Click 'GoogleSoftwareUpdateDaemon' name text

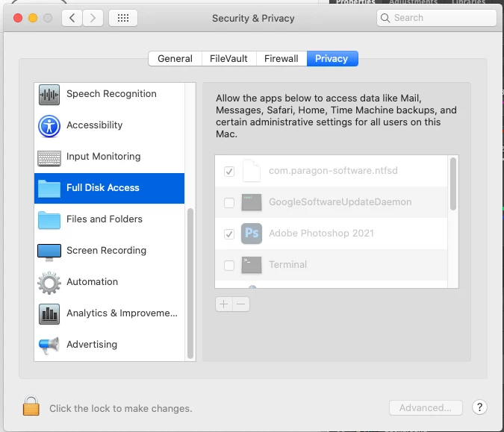pyautogui.click(x=340, y=202)
